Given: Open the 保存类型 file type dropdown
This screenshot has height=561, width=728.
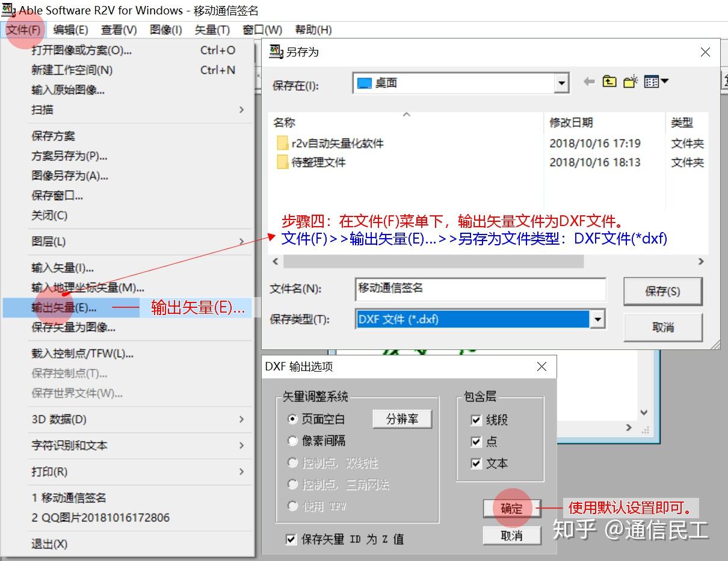Looking at the screenshot, I should [597, 319].
